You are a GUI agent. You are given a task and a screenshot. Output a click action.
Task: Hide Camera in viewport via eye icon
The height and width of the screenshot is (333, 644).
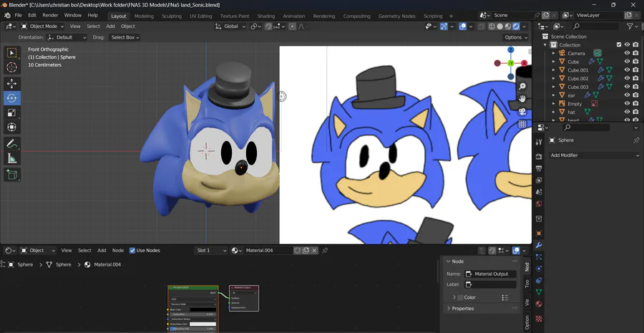[x=627, y=53]
